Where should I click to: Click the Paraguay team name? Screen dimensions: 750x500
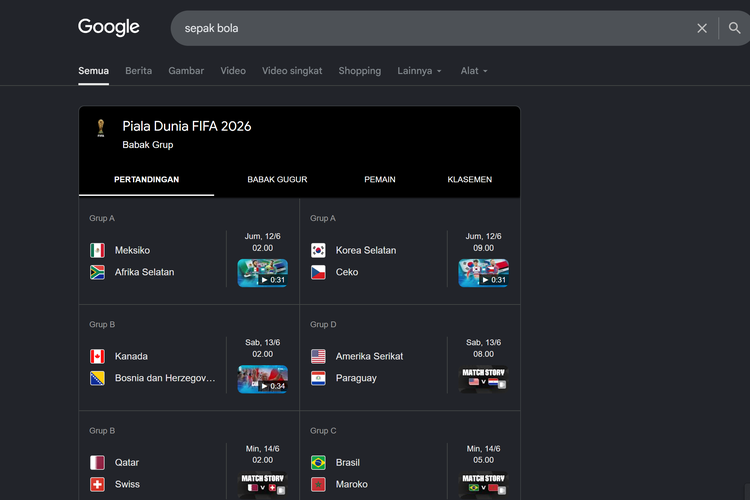pyautogui.click(x=356, y=378)
